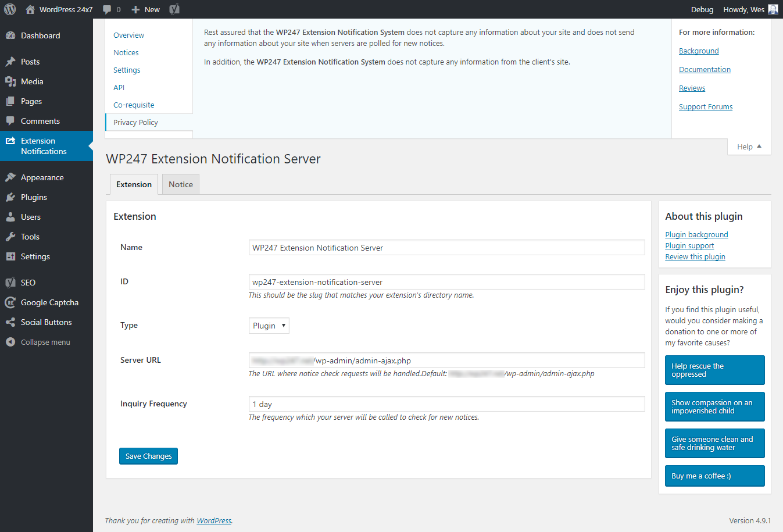
Task: Open Tools in the admin menu
Action: [x=30, y=237]
